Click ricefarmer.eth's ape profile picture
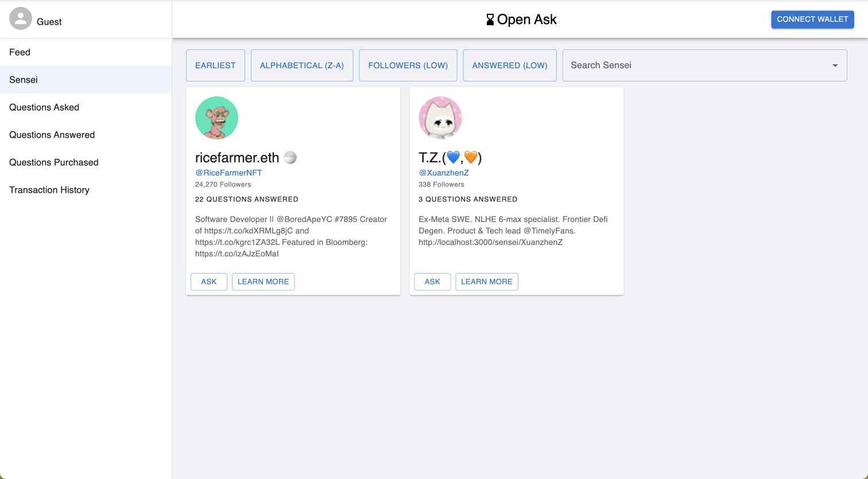The height and width of the screenshot is (479, 868). click(x=216, y=118)
